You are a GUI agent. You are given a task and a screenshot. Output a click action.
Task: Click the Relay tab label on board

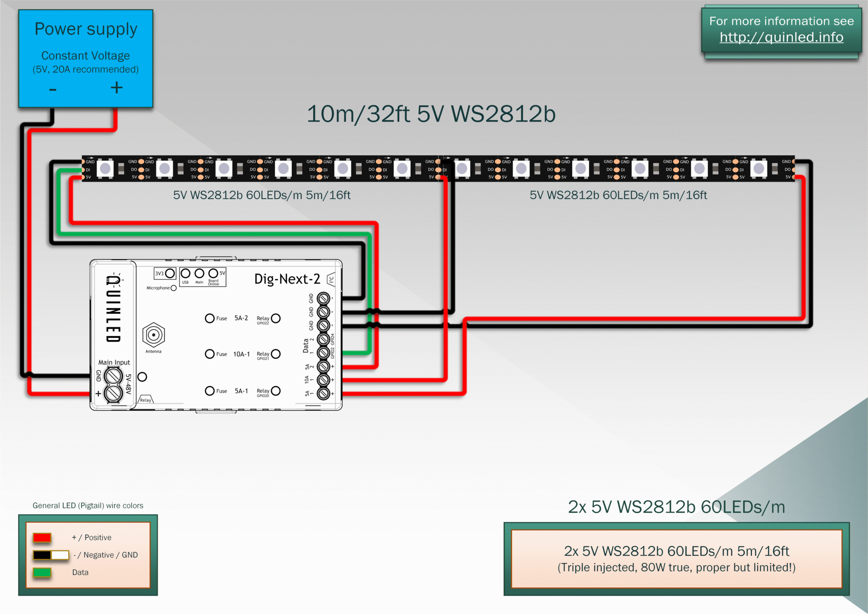tap(145, 400)
